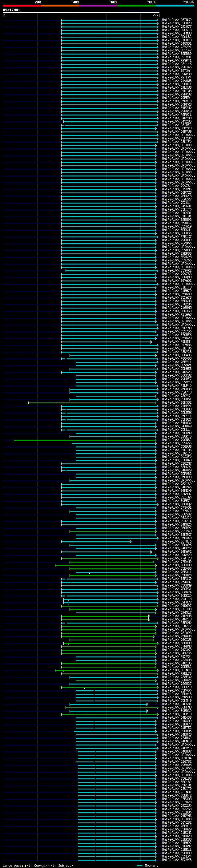
Task: Choose hit UniRef100_Q38E30
Action: pos(177,677)
